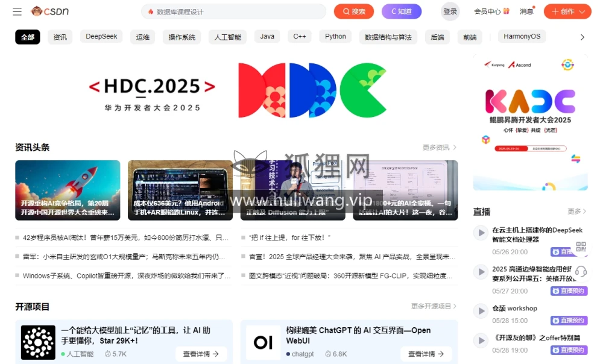Open the 一个能给大模型加上记忆 project title

pos(136,336)
